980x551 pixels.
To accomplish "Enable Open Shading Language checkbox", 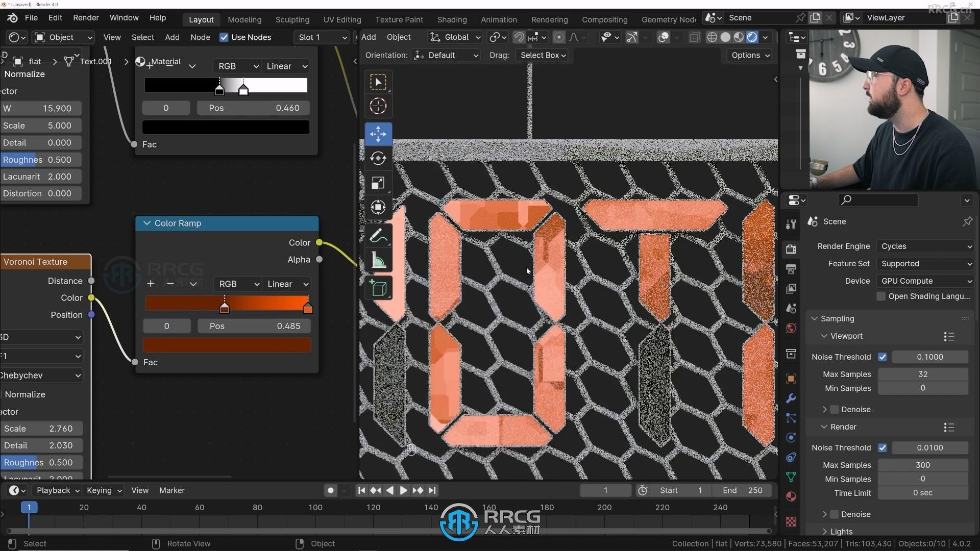I will 881,296.
